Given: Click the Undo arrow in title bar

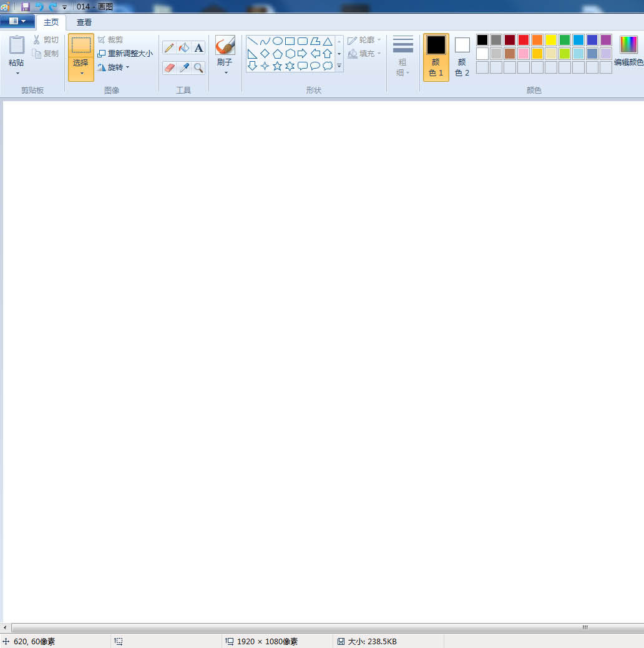Looking at the screenshot, I should [39, 7].
